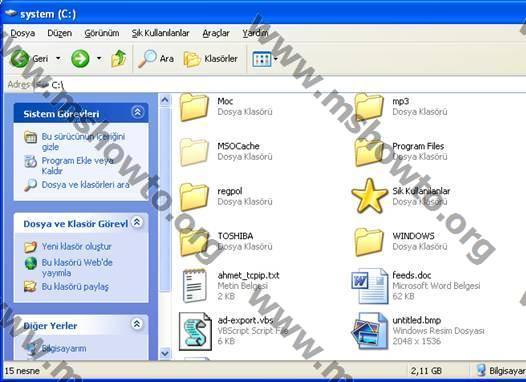526x382 pixels.
Task: Open the Görünüm menu
Action: tap(102, 33)
